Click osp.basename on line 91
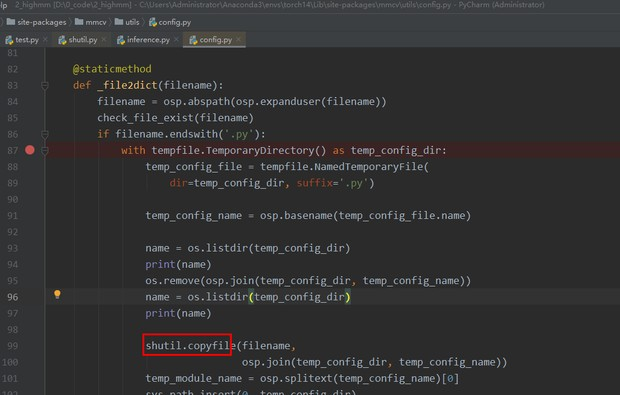Image resolution: width=620 pixels, height=395 pixels. (296, 215)
